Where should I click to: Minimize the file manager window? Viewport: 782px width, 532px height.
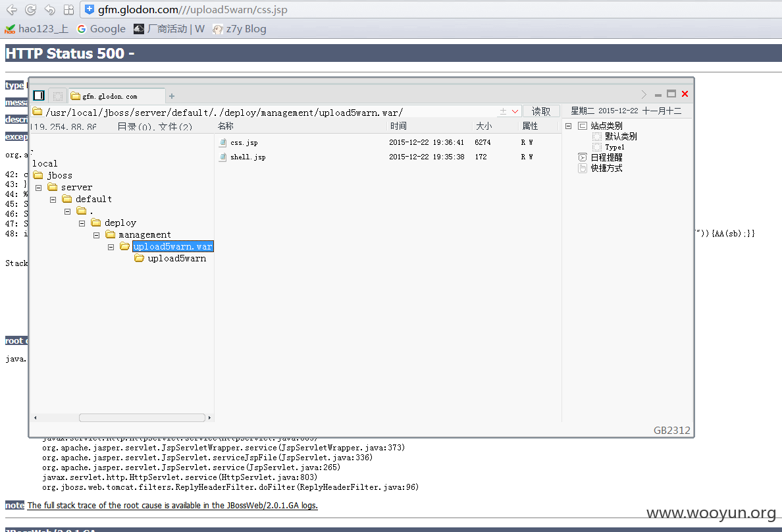coord(658,95)
